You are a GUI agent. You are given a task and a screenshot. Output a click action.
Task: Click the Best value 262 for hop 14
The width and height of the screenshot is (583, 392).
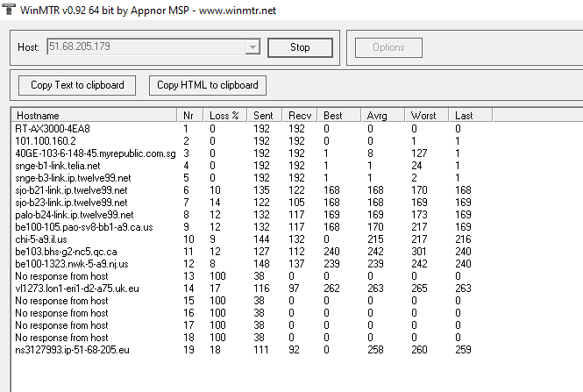coord(331,289)
